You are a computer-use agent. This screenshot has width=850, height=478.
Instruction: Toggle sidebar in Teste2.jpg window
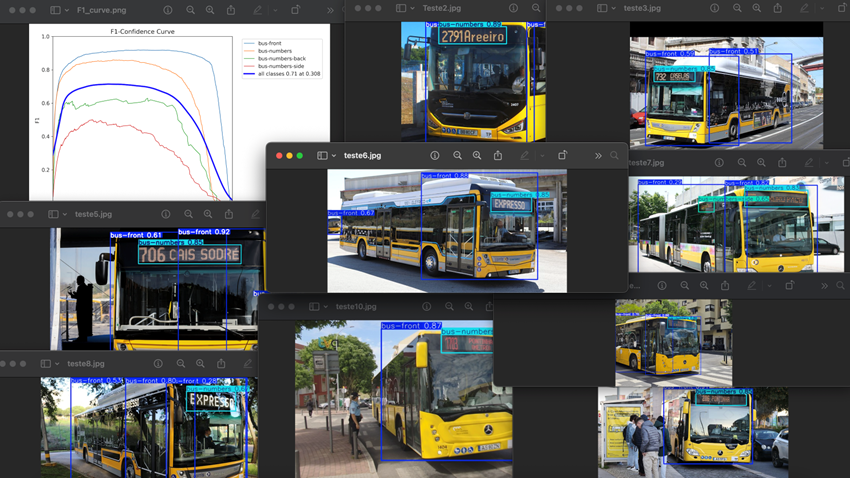tap(401, 8)
